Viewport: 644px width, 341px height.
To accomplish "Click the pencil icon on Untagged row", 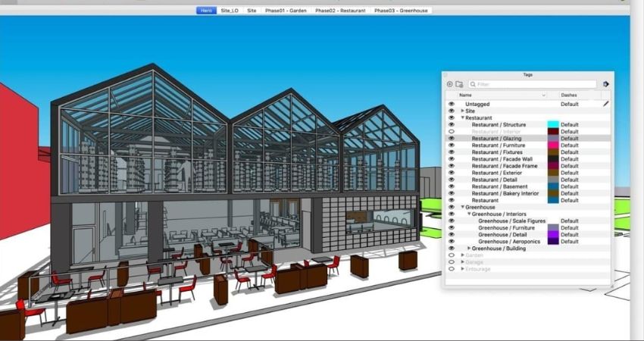I will tap(605, 104).
